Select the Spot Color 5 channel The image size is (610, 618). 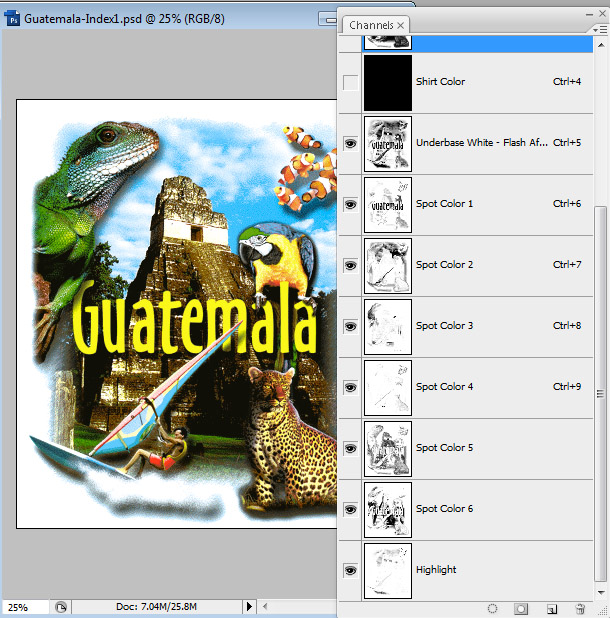tap(445, 448)
